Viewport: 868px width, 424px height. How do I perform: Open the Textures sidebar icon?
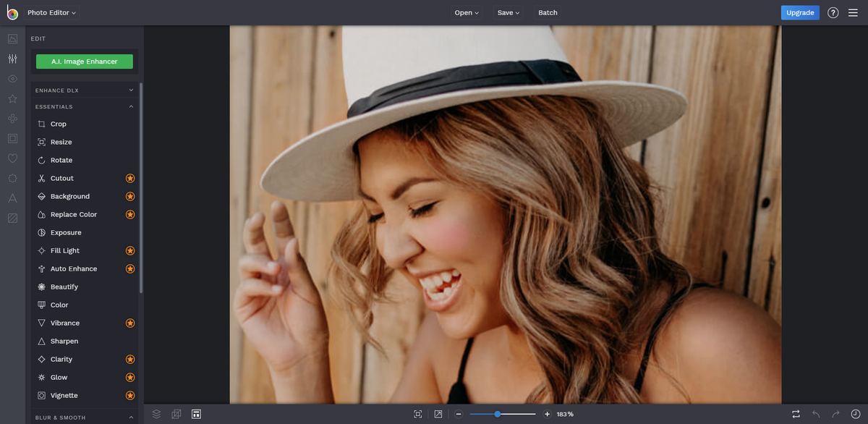[x=12, y=218]
